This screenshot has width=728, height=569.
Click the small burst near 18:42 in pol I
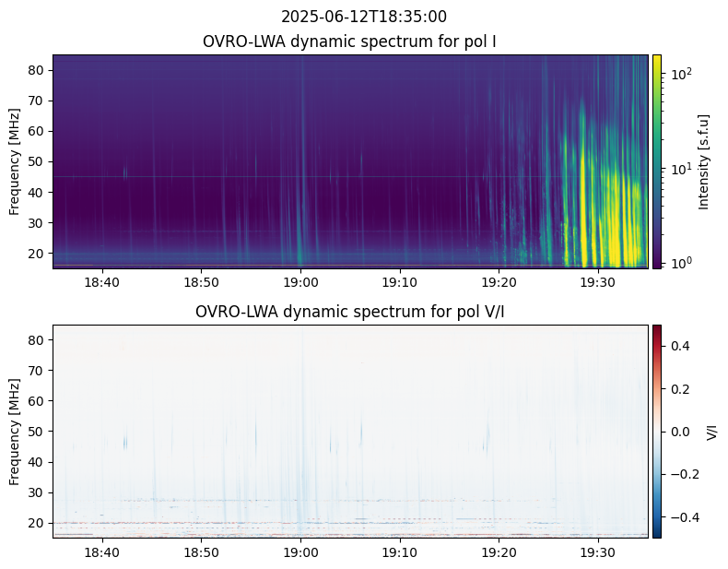pyautogui.click(x=125, y=172)
